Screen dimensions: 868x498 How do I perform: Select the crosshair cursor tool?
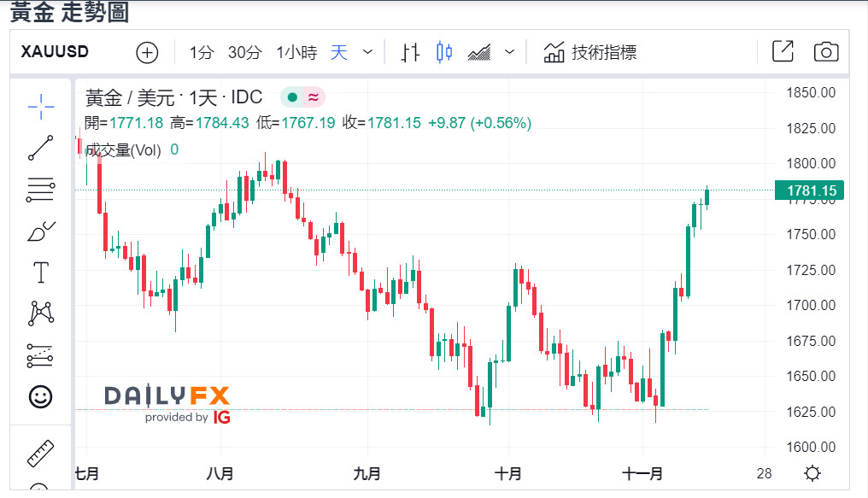[41, 107]
